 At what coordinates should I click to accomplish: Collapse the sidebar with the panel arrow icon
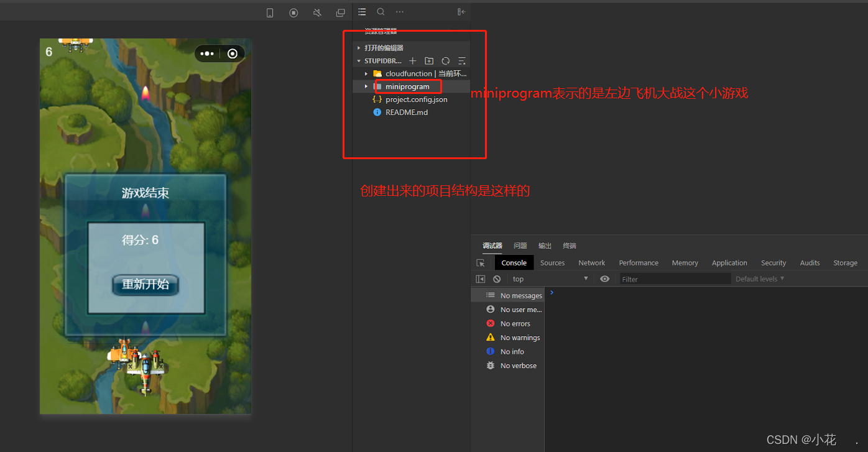461,12
